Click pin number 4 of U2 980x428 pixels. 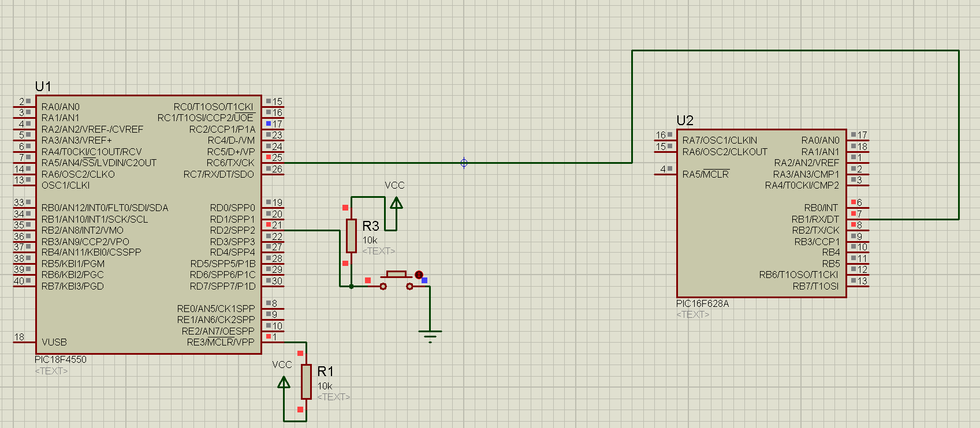click(x=664, y=169)
